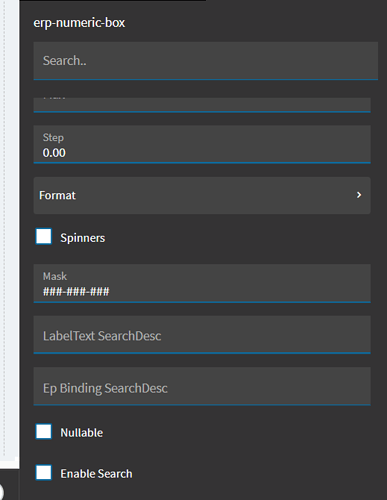
Task: Check the Enable Search checkbox
Action: pyautogui.click(x=44, y=473)
